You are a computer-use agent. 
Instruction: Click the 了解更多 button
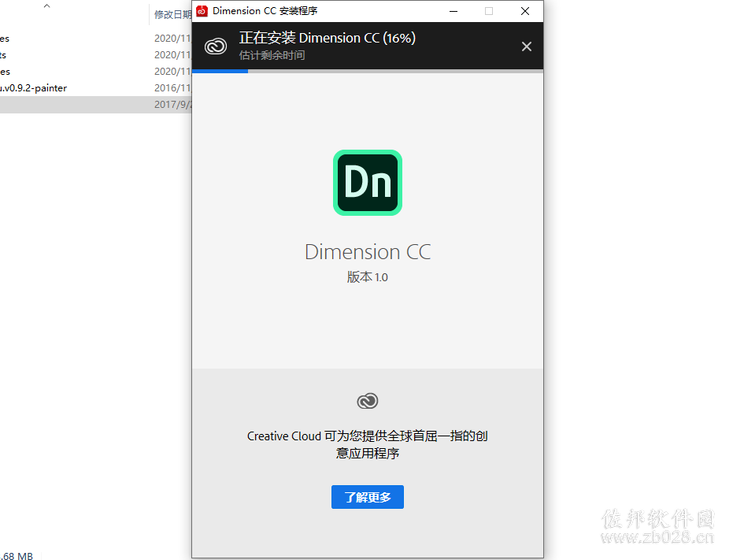point(368,497)
